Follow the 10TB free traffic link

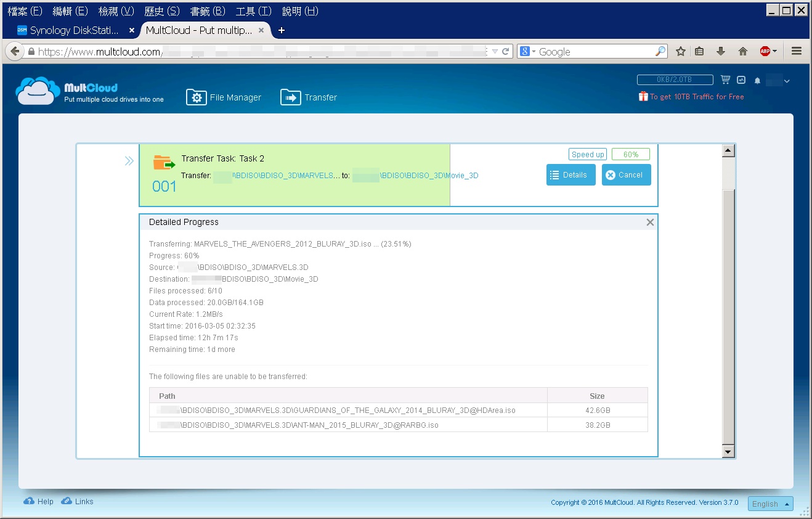pyautogui.click(x=697, y=96)
